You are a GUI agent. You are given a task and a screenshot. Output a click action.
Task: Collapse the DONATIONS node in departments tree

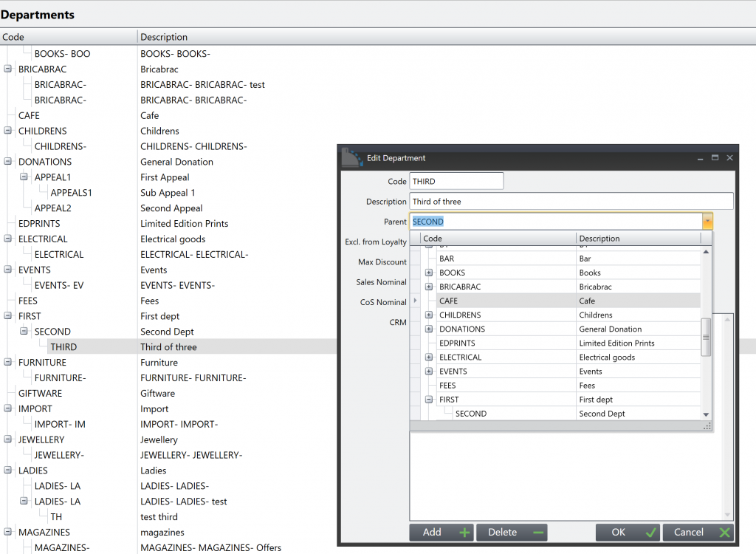click(7, 162)
